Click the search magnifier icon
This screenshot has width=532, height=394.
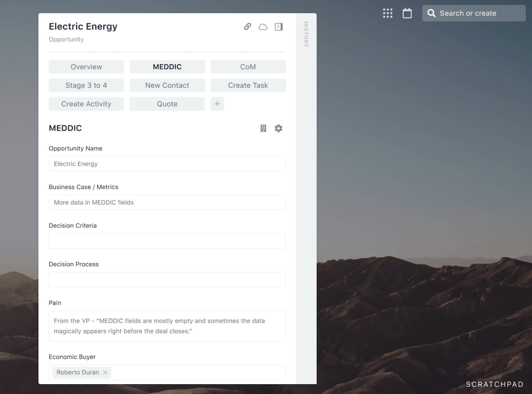[x=431, y=13]
